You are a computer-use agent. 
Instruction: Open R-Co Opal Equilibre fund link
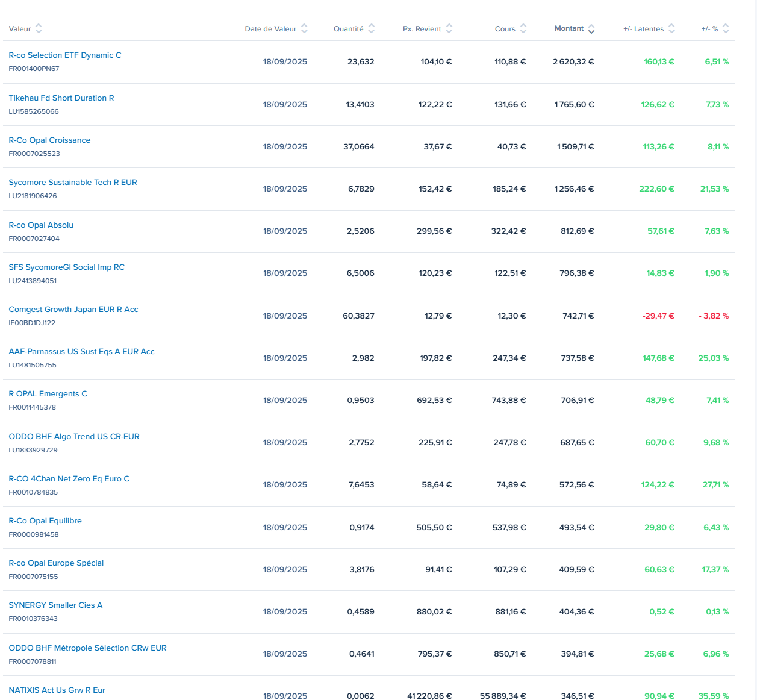tap(45, 520)
